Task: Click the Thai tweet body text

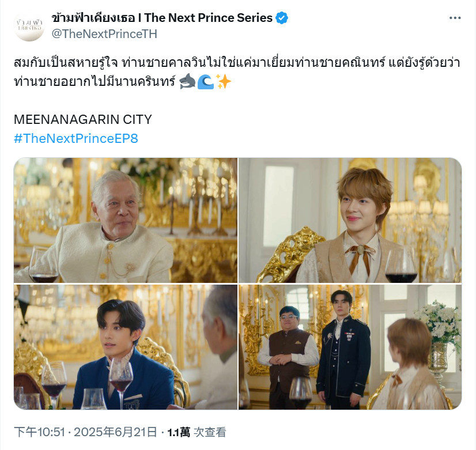Action: click(237, 72)
